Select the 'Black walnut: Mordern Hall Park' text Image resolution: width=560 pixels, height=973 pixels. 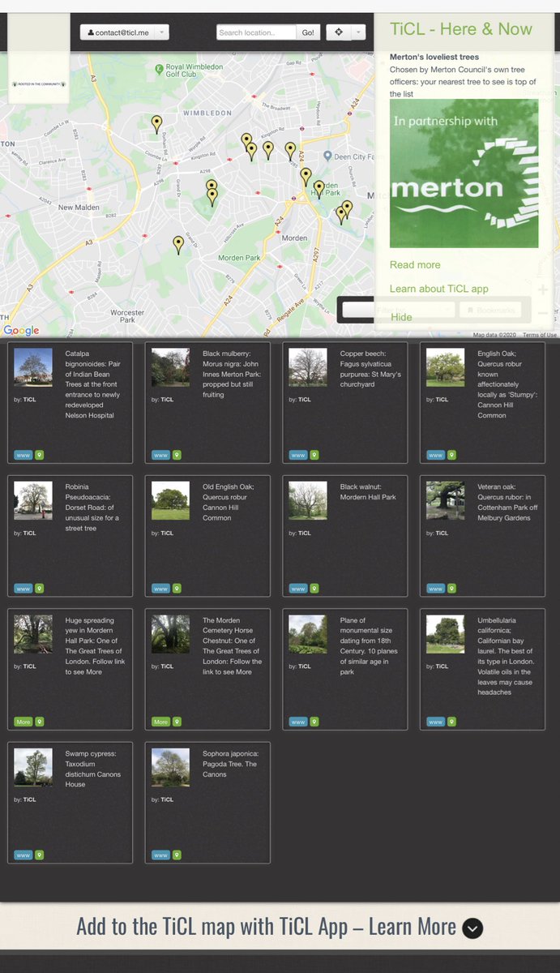(x=368, y=492)
